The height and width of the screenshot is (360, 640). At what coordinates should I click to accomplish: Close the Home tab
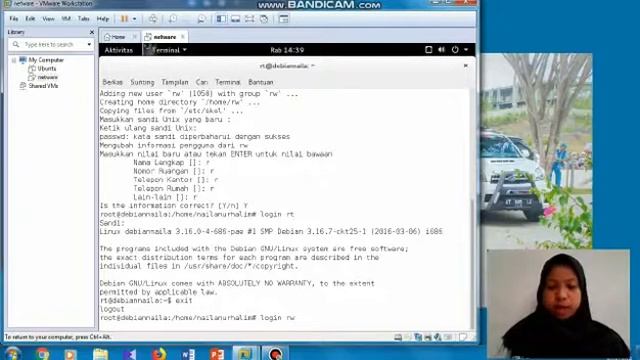(x=134, y=37)
